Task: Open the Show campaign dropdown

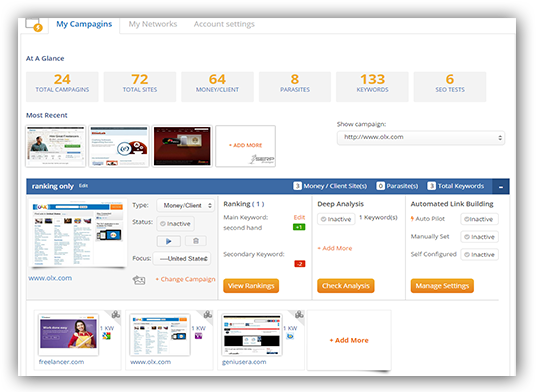Action: (x=421, y=137)
